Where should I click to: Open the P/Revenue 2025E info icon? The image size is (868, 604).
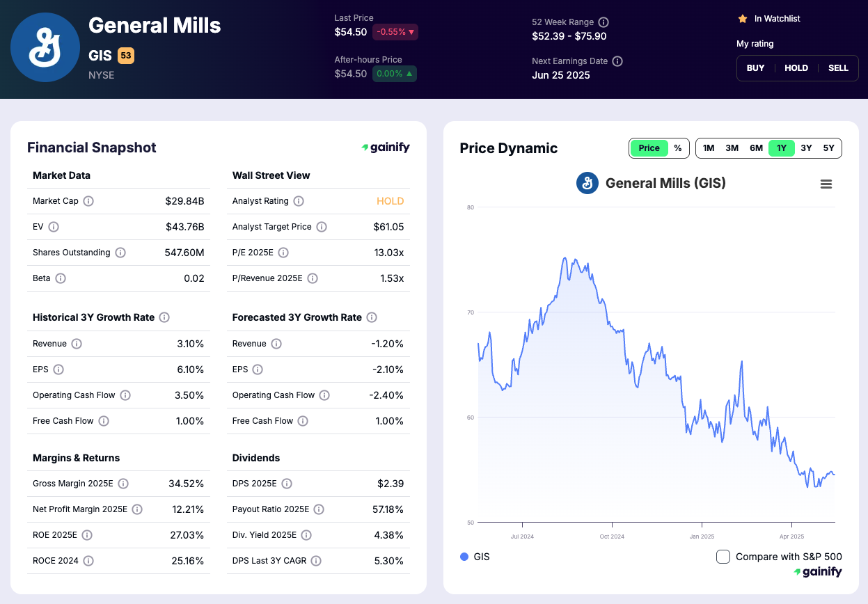click(x=313, y=278)
